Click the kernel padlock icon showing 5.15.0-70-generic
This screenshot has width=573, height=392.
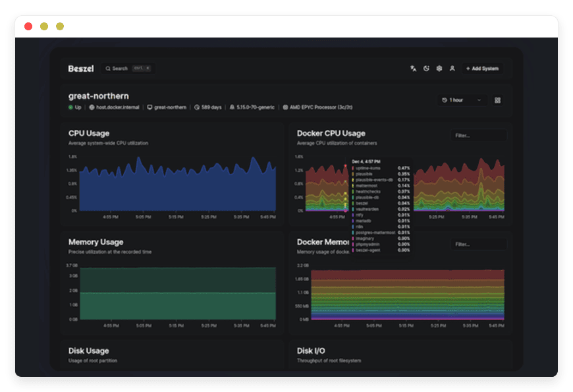click(x=232, y=107)
